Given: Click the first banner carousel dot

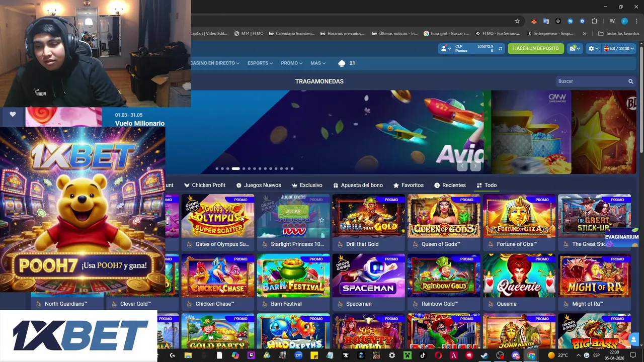Looking at the screenshot, I should tap(217, 168).
